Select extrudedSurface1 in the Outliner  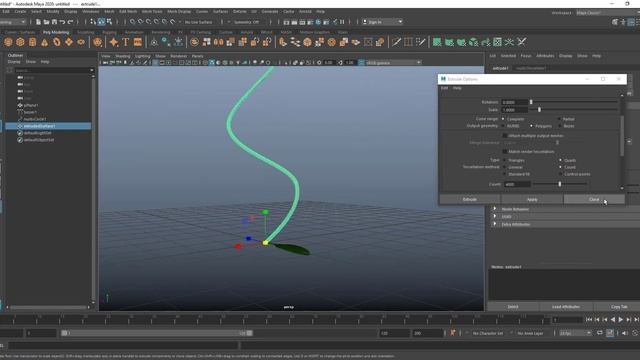pyautogui.click(x=49, y=126)
